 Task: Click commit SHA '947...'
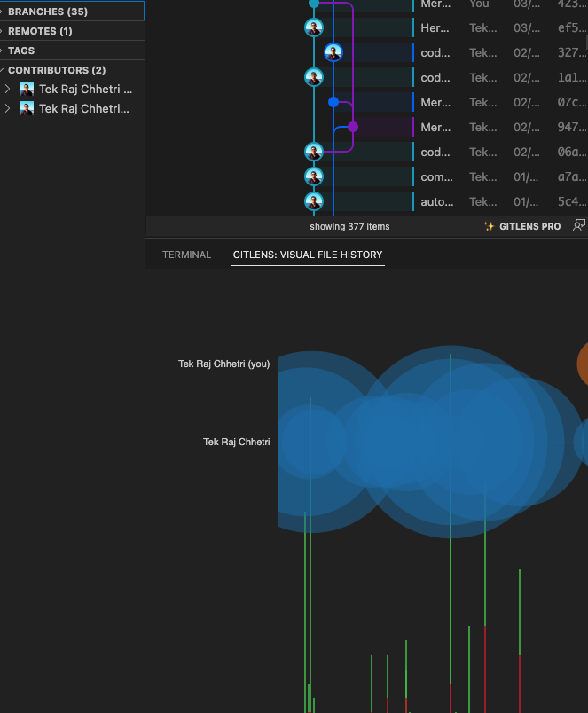(572, 128)
